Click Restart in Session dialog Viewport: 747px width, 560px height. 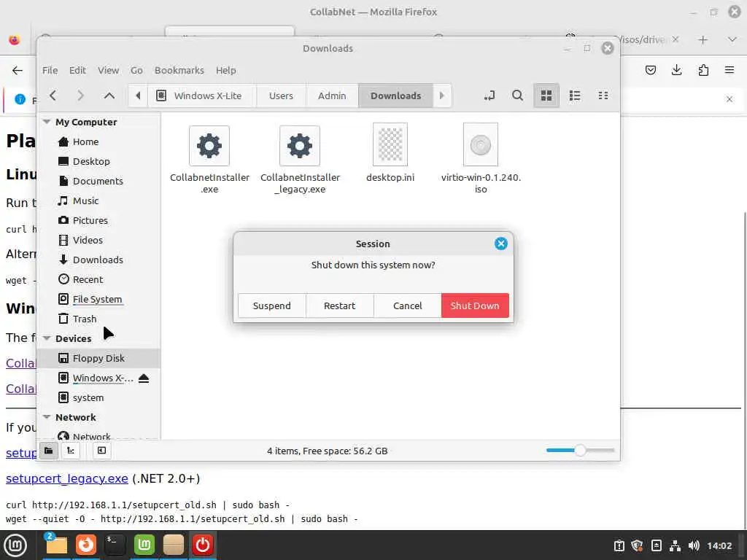coord(340,306)
